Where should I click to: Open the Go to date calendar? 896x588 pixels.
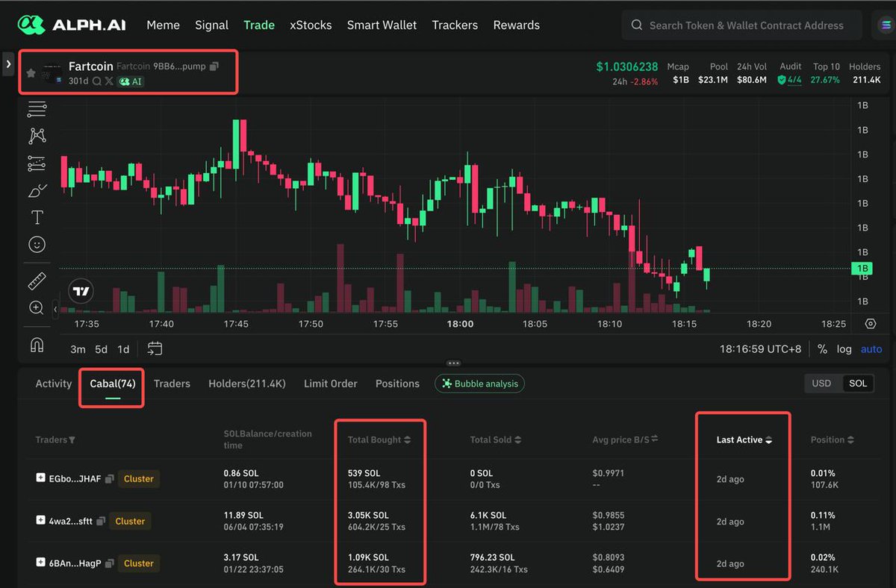tap(155, 348)
